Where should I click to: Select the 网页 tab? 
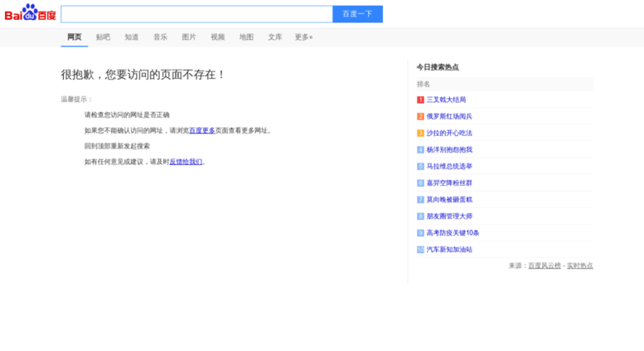[75, 37]
